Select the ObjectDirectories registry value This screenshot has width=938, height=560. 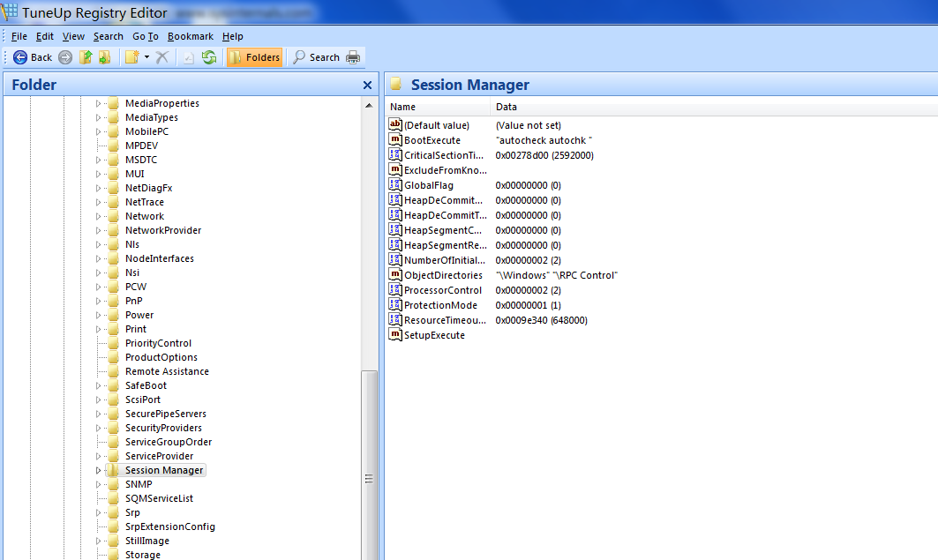(442, 275)
